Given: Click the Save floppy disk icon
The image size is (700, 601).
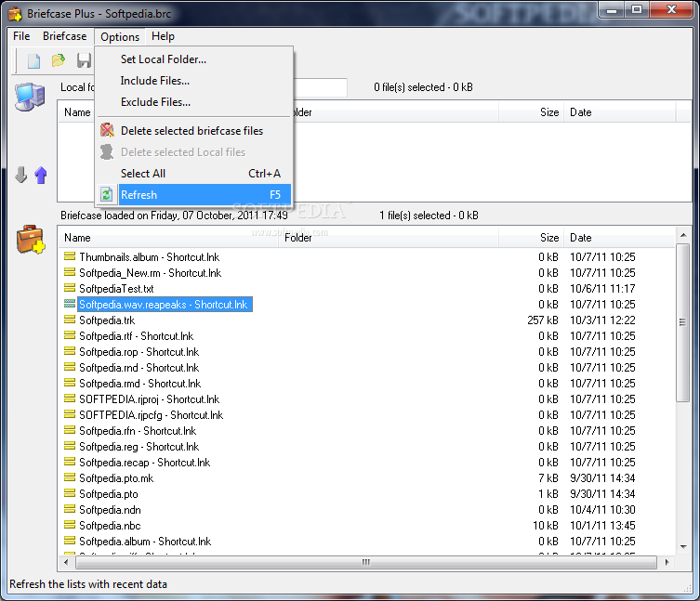Looking at the screenshot, I should point(84,60).
